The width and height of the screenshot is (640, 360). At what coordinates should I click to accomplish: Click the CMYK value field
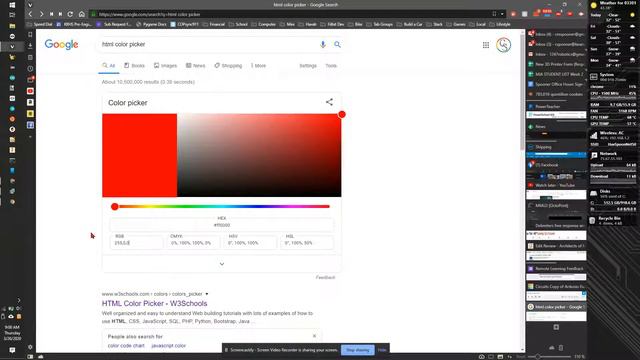tap(192, 243)
